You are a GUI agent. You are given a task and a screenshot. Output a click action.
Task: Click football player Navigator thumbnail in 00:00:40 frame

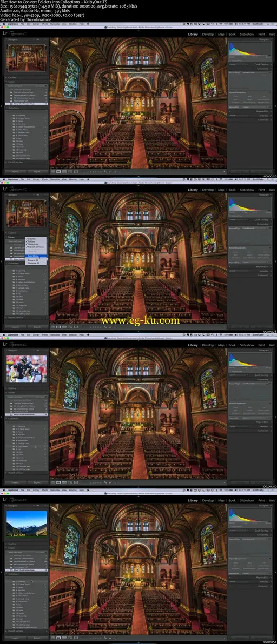click(27, 369)
